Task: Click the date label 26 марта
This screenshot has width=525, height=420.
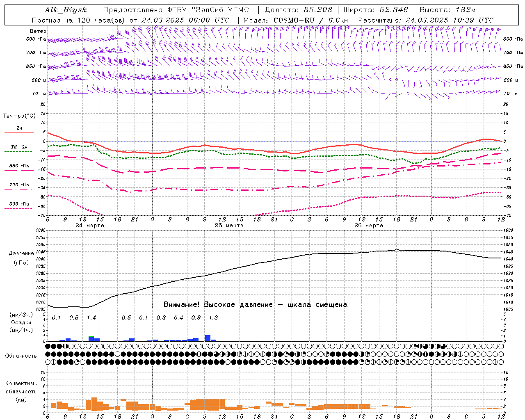Action: click(x=369, y=226)
